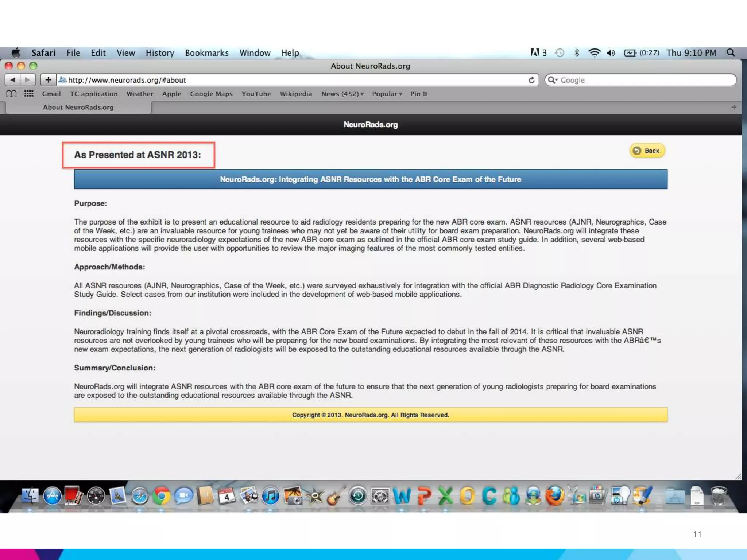This screenshot has width=747, height=560.
Task: Click the Safari forward arrow button
Action: [27, 80]
